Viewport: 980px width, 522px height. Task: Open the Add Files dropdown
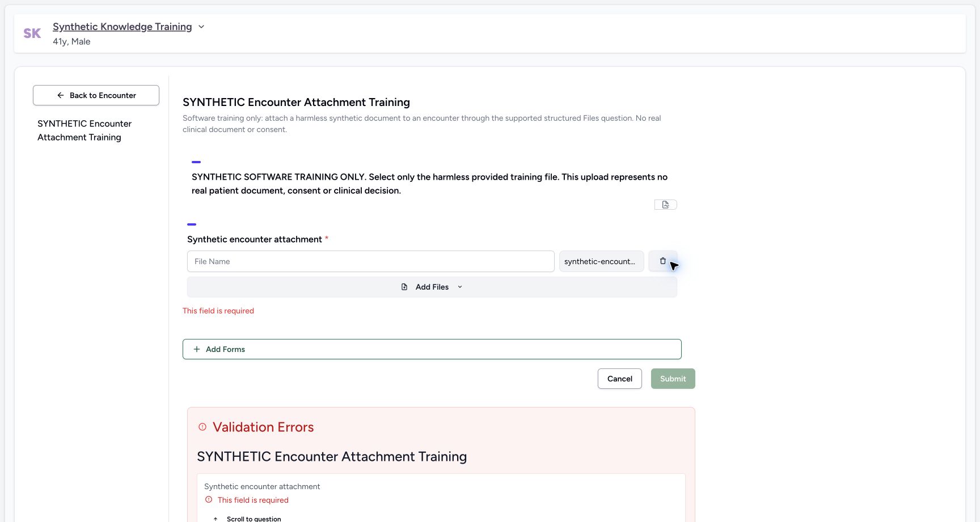point(432,287)
